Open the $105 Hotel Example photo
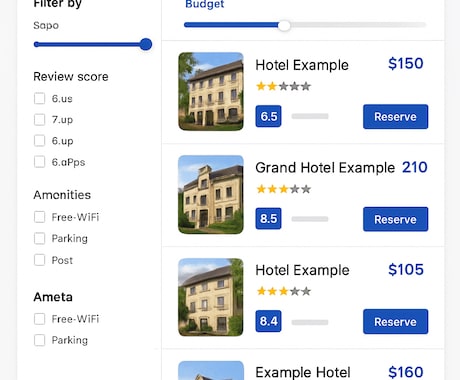Viewport: 460px width, 380px height. click(211, 297)
